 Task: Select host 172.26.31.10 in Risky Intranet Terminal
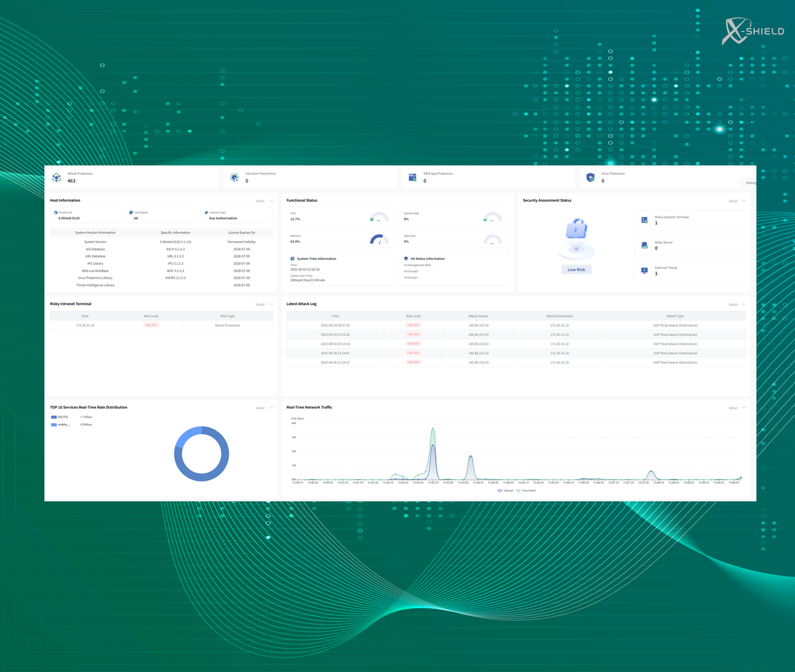[85, 325]
